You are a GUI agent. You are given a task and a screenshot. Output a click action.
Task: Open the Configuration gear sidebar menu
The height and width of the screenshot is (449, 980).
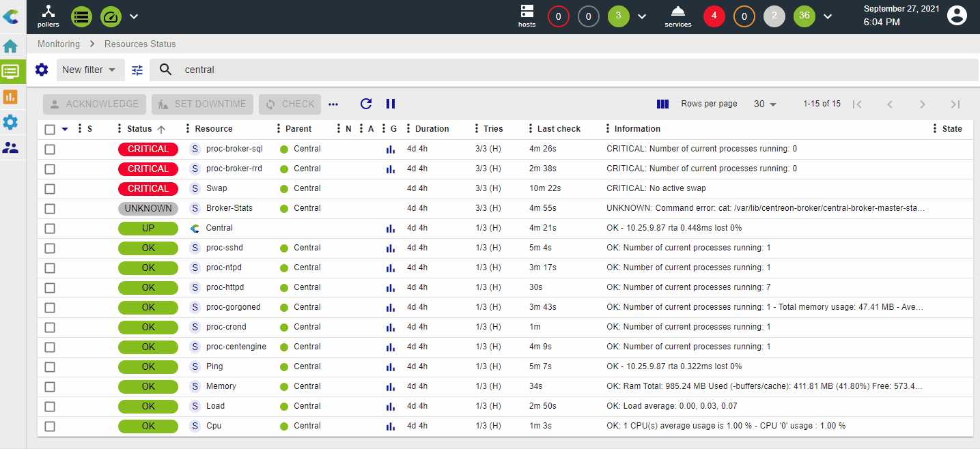click(10, 122)
